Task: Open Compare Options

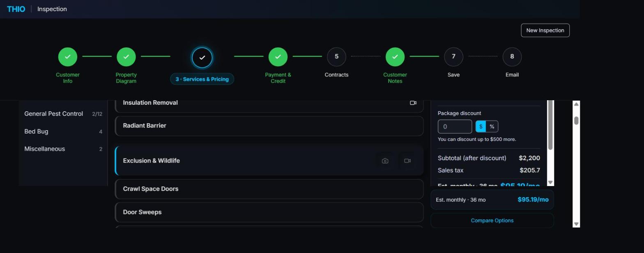Action: coord(492,221)
